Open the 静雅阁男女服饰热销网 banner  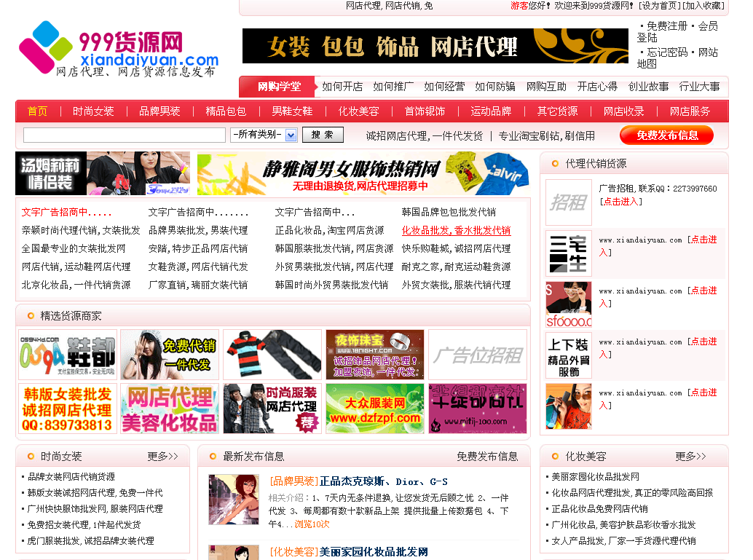[x=363, y=173]
